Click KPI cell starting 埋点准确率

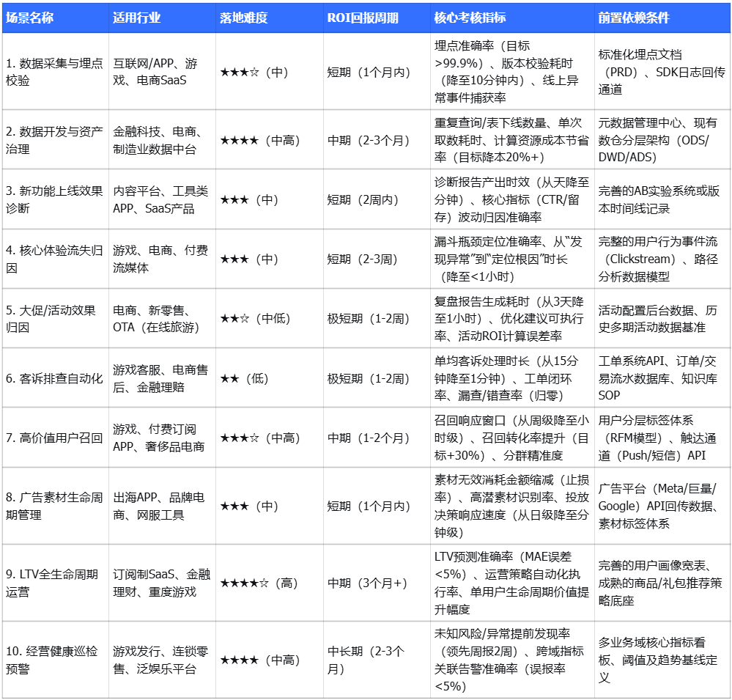click(513, 71)
